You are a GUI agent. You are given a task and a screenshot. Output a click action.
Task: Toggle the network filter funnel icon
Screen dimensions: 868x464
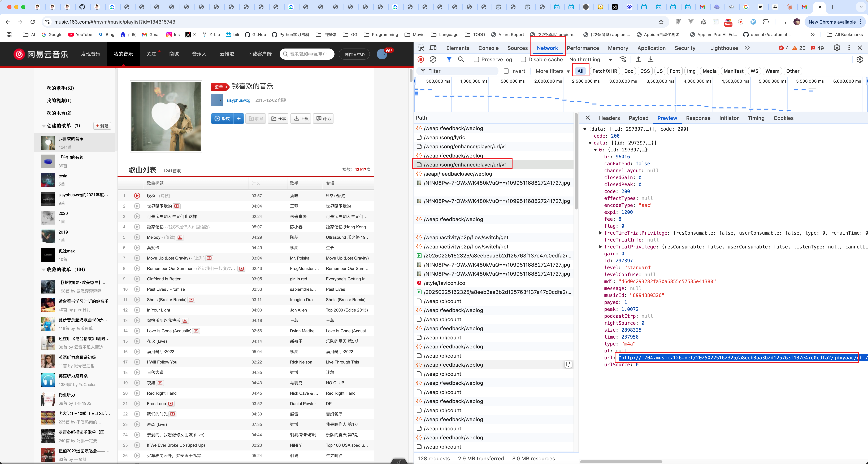point(449,60)
